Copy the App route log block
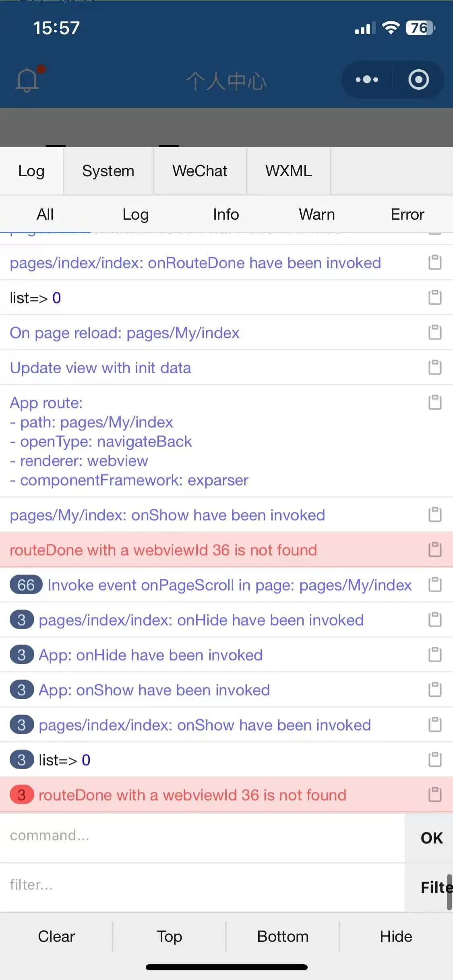 [x=435, y=402]
